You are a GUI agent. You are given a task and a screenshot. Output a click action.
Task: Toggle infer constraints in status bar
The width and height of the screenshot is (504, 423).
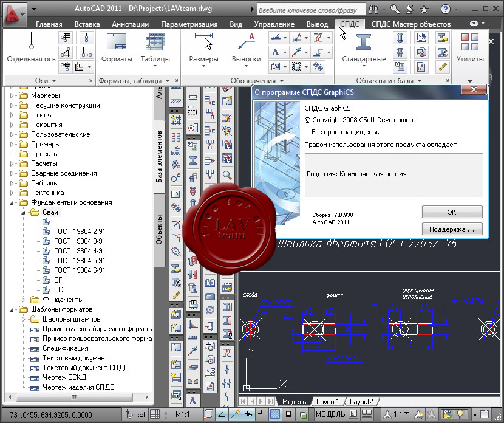[128, 414]
